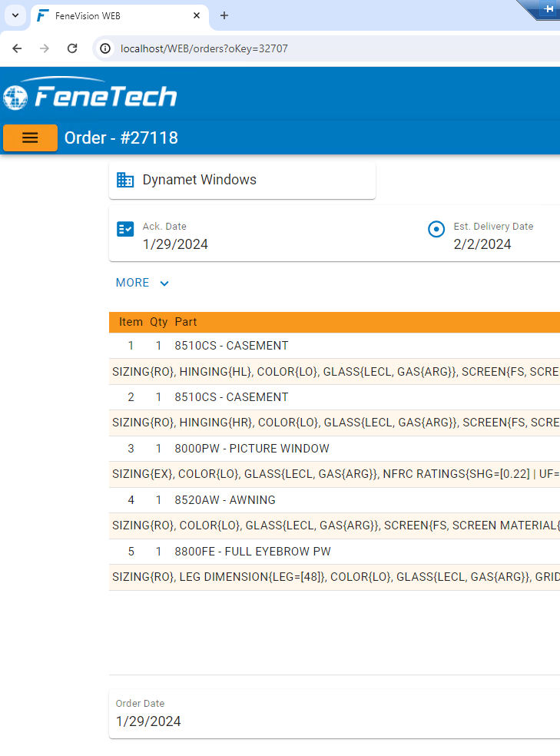
Task: Select the 8000PW - PICTURE WINDOW row
Action: point(252,449)
